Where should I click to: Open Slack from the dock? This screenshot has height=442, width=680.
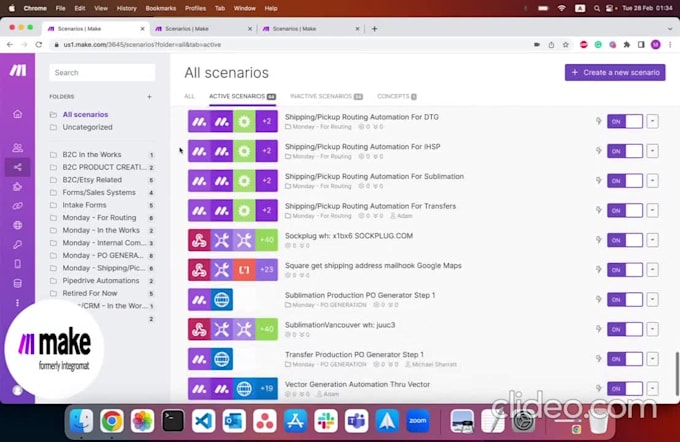(326, 421)
